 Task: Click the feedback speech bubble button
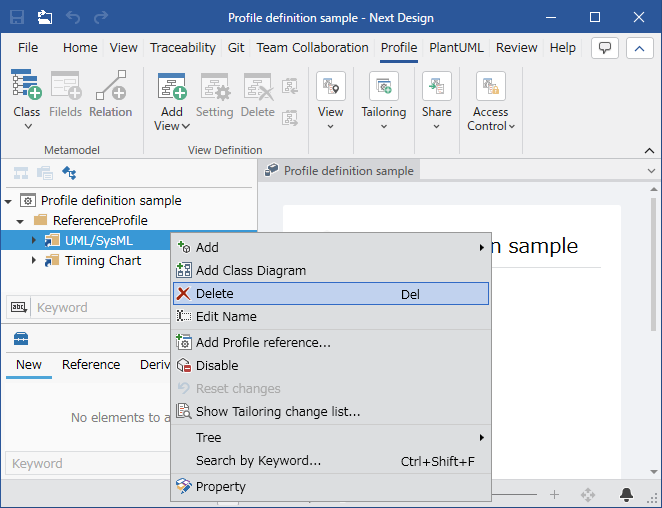(x=605, y=48)
